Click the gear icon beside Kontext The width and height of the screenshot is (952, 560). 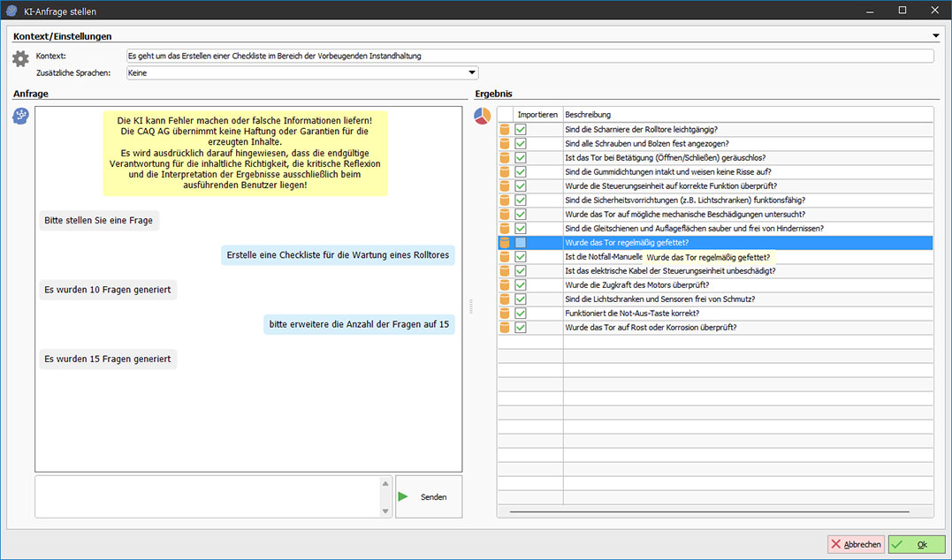coord(20,58)
